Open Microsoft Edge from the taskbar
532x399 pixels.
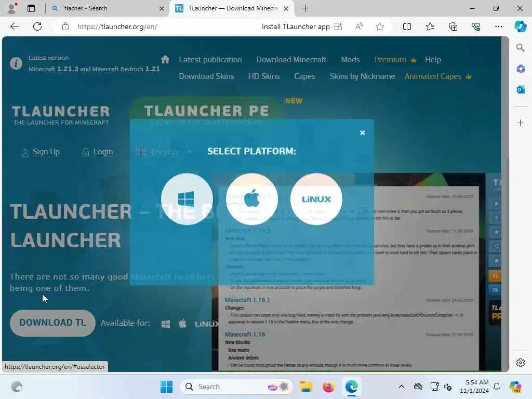point(352,387)
